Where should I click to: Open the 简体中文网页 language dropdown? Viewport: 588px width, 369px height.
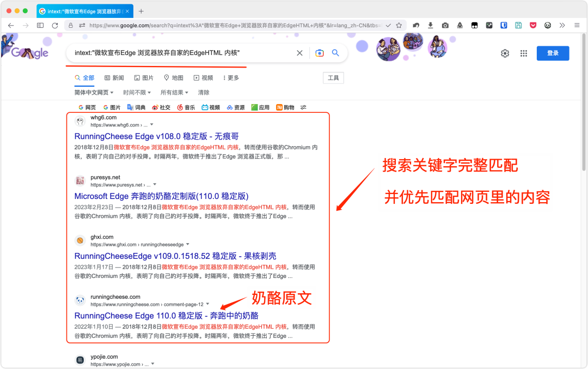pos(94,92)
